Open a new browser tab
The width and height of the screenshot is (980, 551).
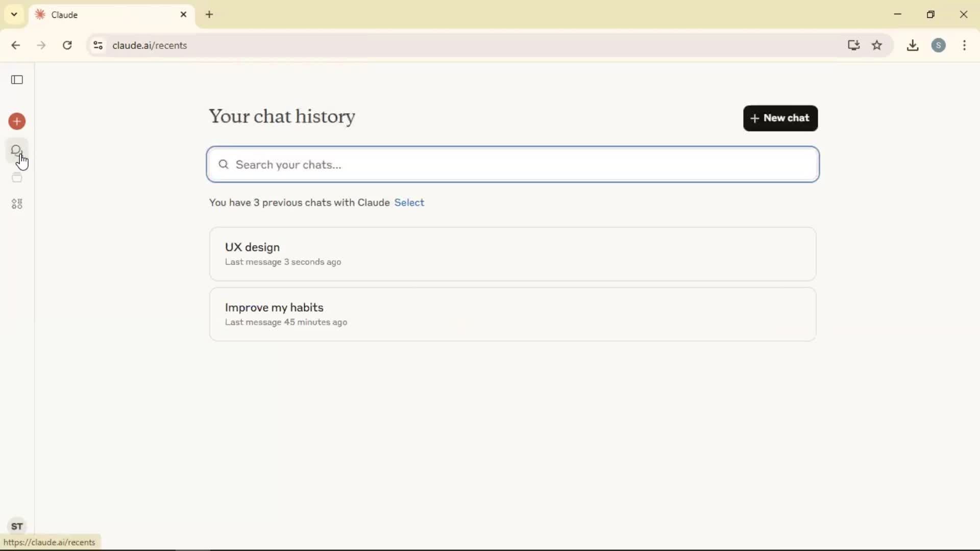[x=209, y=15]
